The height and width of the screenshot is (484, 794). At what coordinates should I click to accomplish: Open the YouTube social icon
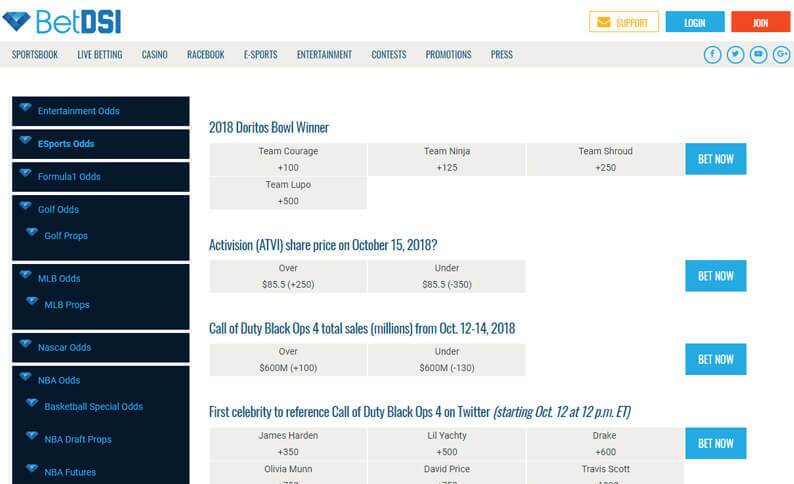(x=758, y=55)
